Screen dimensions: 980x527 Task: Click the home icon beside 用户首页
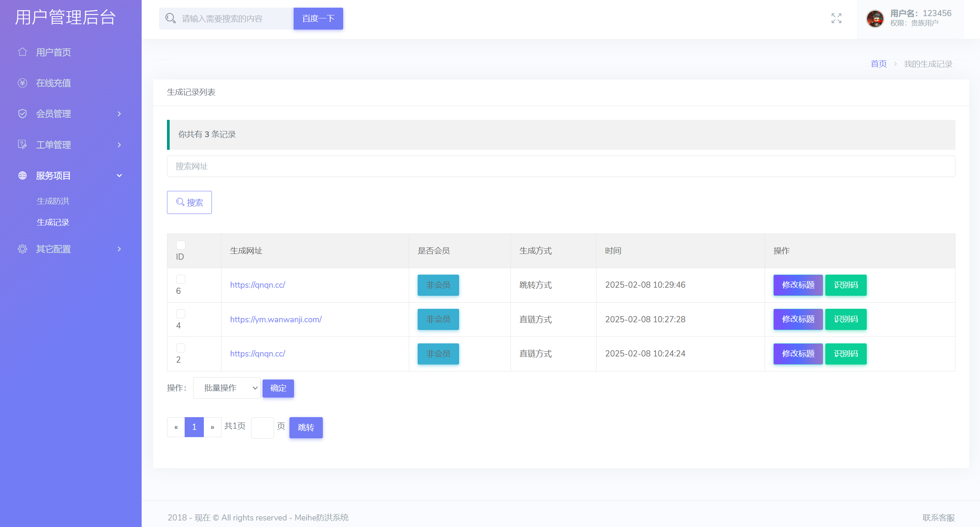(22, 52)
